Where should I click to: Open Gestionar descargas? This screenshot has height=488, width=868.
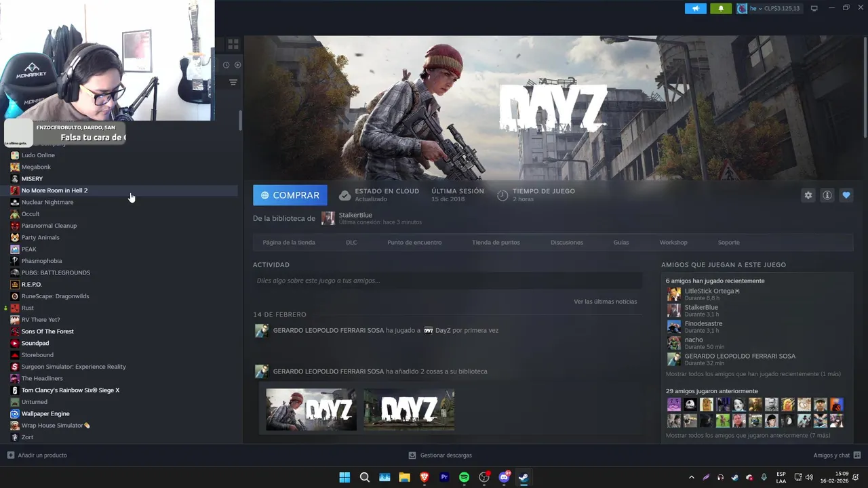tap(440, 455)
